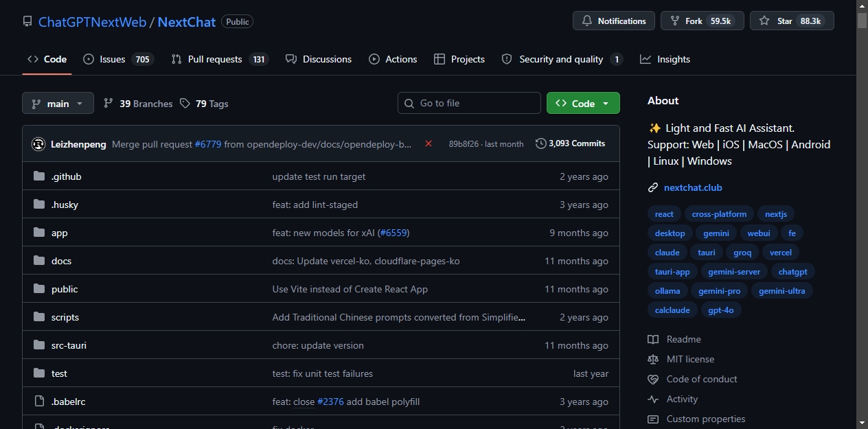
Task: Click the page vertical scrollbar thumb
Action: coord(862,20)
